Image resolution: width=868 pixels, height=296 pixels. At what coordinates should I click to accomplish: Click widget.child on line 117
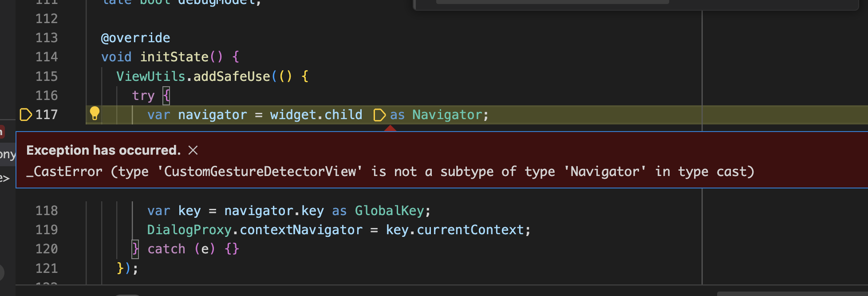pyautogui.click(x=316, y=115)
